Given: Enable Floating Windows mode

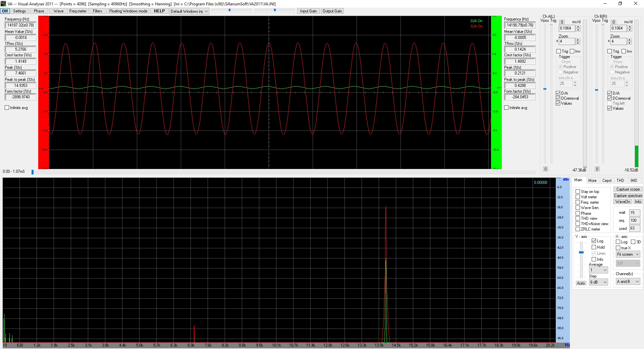Looking at the screenshot, I should coord(128,11).
